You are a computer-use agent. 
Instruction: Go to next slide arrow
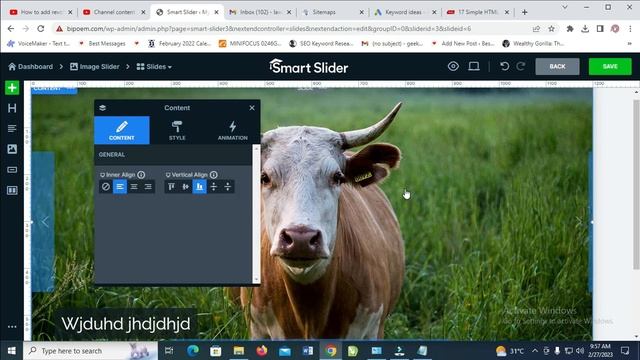[579, 222]
